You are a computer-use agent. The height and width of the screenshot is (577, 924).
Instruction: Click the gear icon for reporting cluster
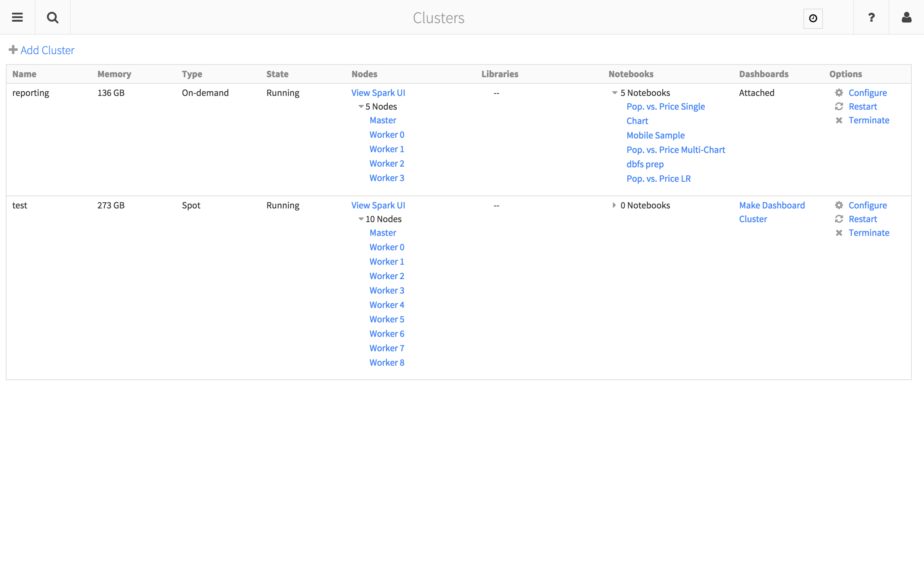click(839, 93)
